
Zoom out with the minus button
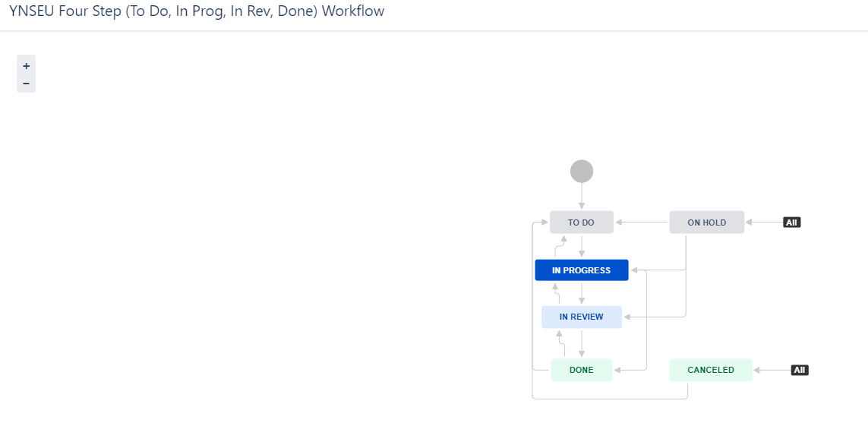coord(26,84)
